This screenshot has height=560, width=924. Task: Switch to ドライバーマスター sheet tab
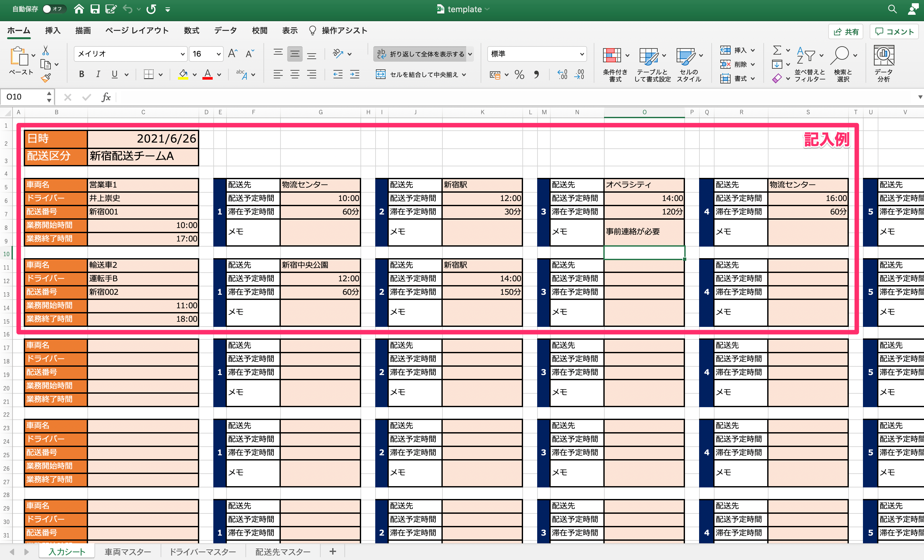click(x=203, y=552)
